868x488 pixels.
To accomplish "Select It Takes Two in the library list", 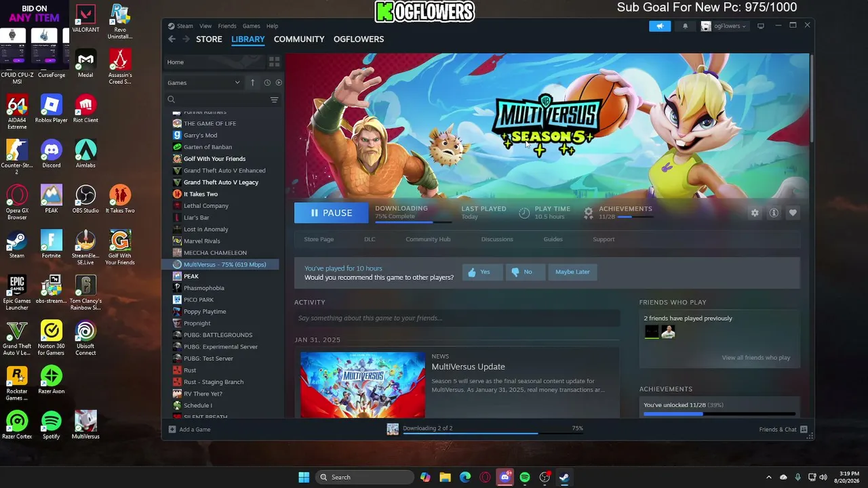I will [200, 194].
